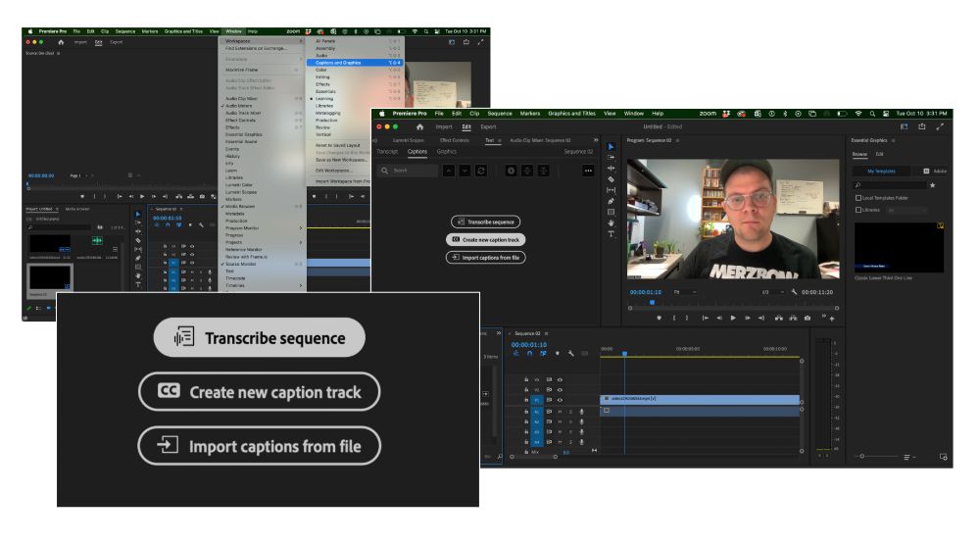Click the Quick Export share icon, right window

[922, 127]
